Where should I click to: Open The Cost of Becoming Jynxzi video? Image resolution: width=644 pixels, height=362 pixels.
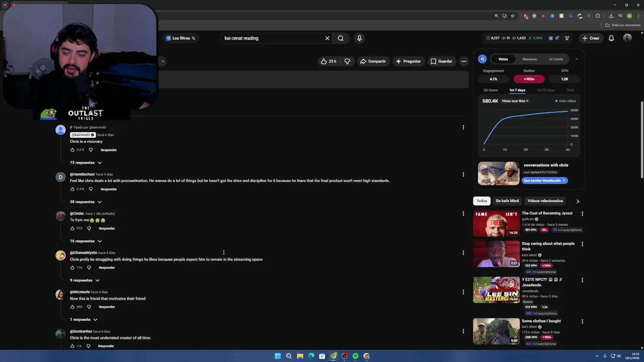coord(496,224)
